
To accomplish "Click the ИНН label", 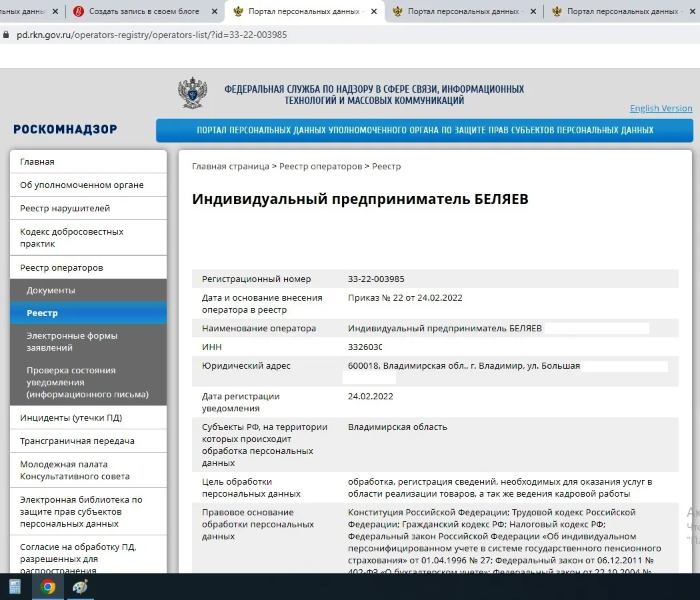I will (211, 347).
